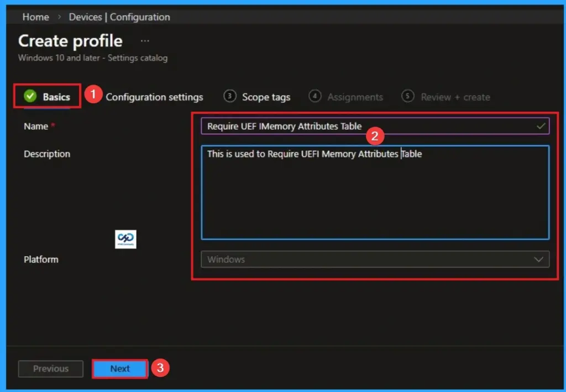Open the ellipsis menu beside Create profile

(144, 40)
